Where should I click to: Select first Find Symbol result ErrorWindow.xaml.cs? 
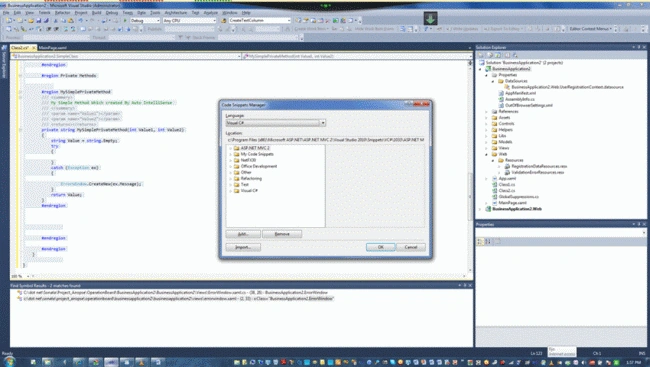click(x=176, y=293)
